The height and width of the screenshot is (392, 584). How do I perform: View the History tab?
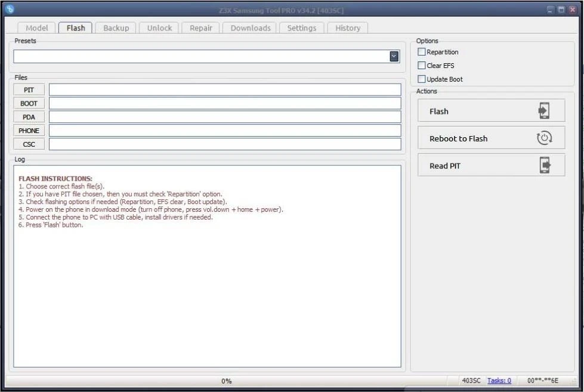348,28
